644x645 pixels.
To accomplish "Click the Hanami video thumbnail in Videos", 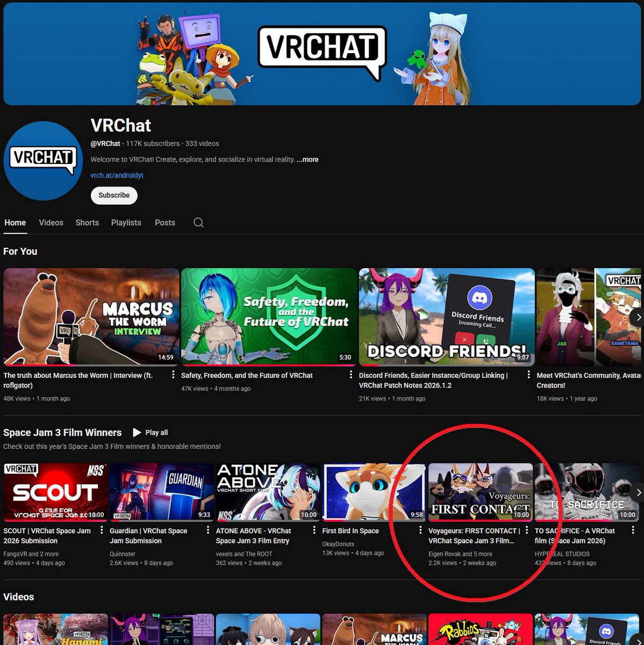I will pos(55,629).
